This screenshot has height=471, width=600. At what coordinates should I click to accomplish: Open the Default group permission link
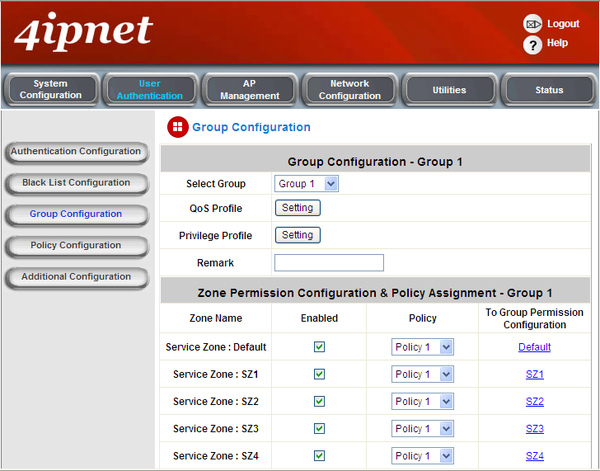click(535, 347)
